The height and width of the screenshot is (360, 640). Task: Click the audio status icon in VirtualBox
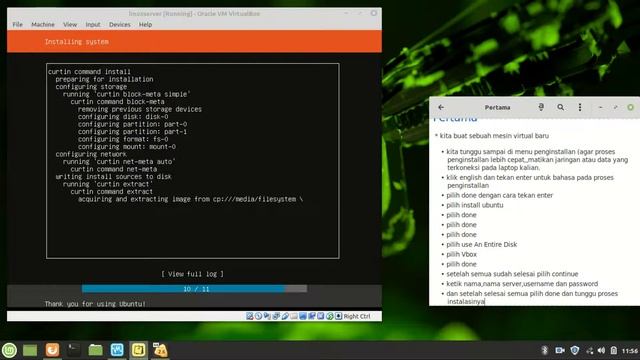(267, 316)
